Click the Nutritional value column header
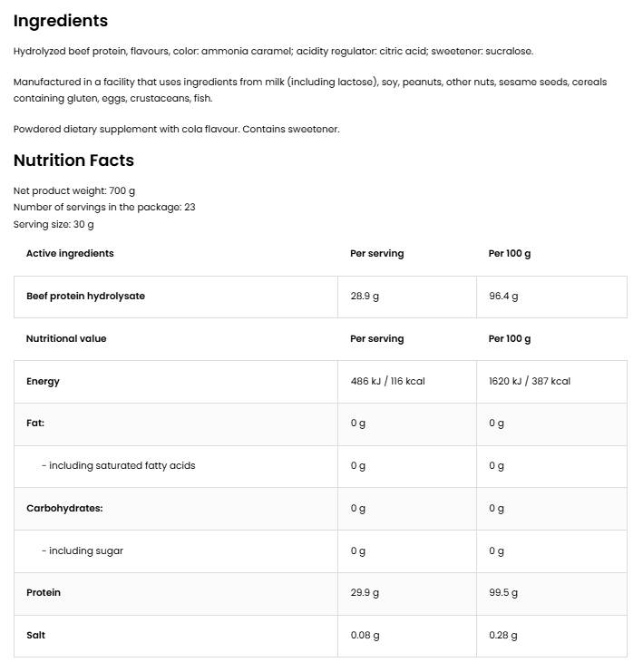Viewport: 643px width, 672px height. point(66,339)
